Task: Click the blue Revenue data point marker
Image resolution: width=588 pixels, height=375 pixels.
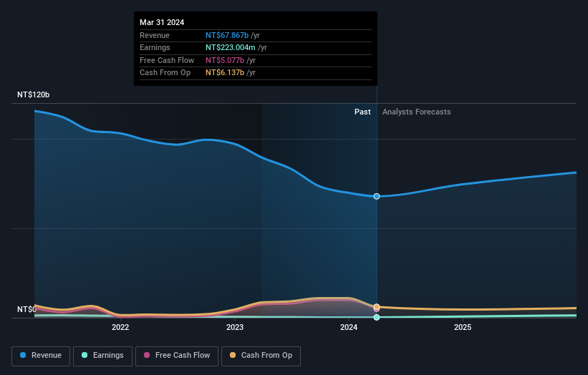Action: point(377,196)
